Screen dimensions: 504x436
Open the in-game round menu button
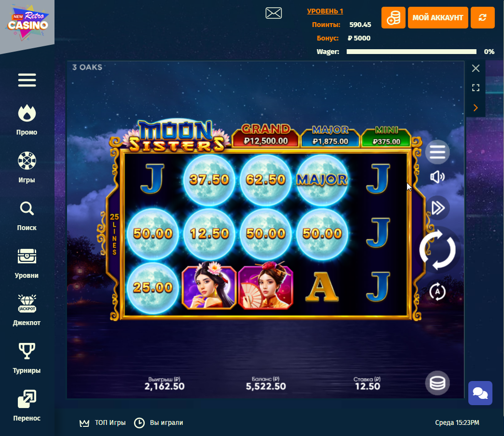(437, 152)
